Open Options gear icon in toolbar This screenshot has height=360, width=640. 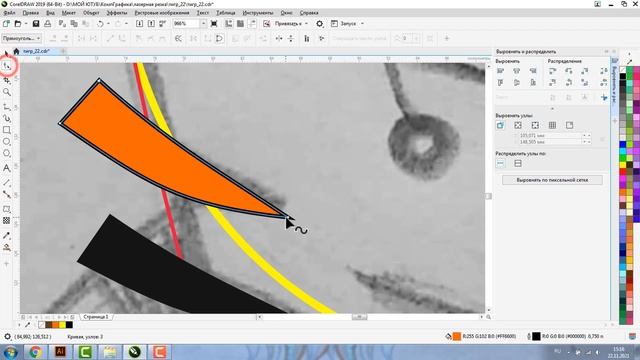pyautogui.click(x=320, y=24)
